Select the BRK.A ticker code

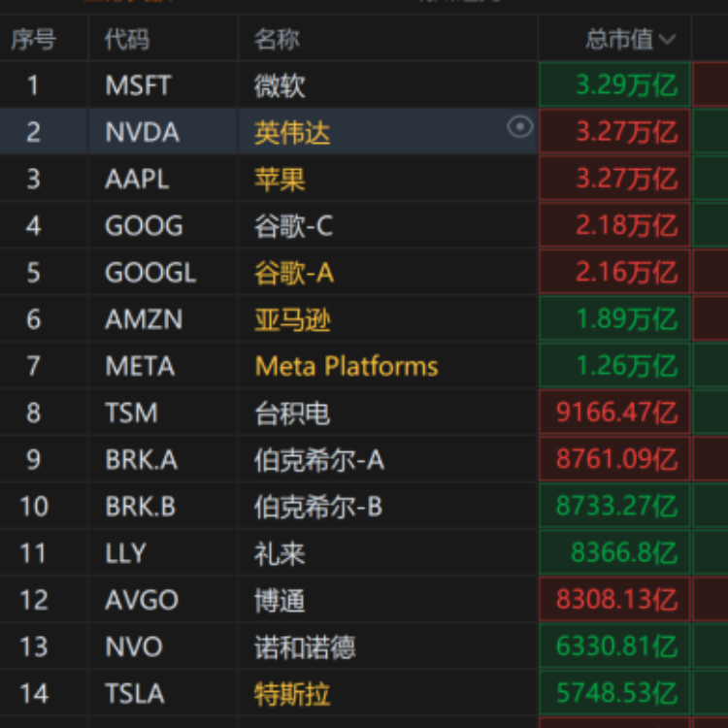pyautogui.click(x=141, y=459)
